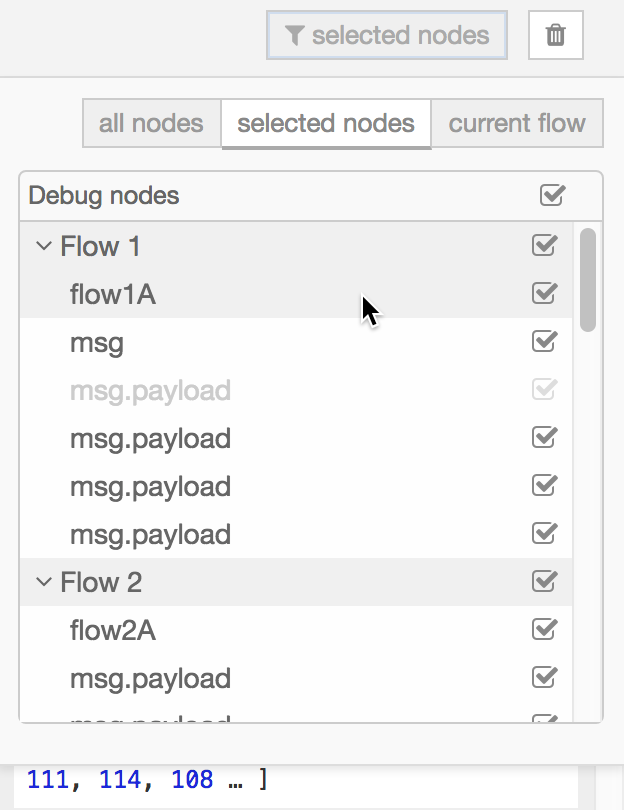Click the trash icon to clear debug messages
This screenshot has width=624, height=810.
(555, 35)
